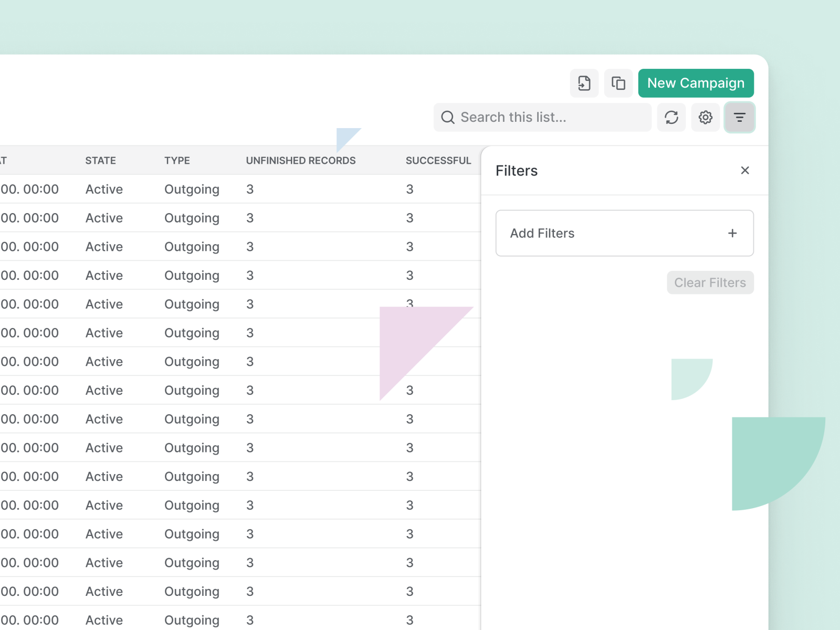
Task: Toggle the filter panel icon
Action: point(740,117)
